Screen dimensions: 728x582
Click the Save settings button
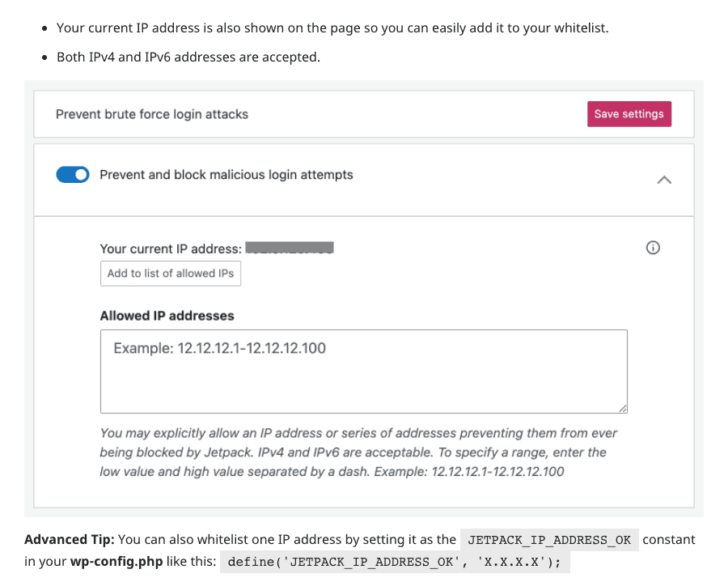coord(629,114)
